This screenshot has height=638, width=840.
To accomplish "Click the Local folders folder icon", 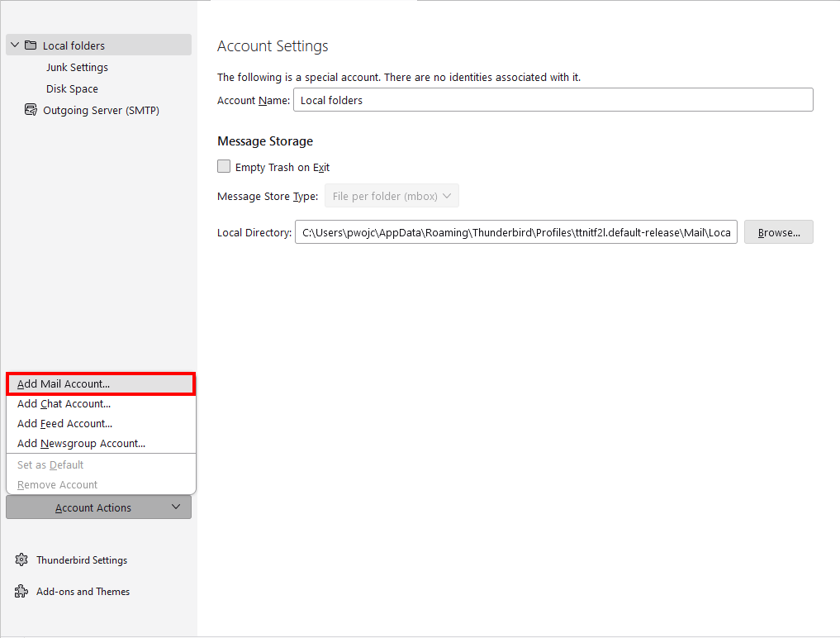I will pos(31,45).
